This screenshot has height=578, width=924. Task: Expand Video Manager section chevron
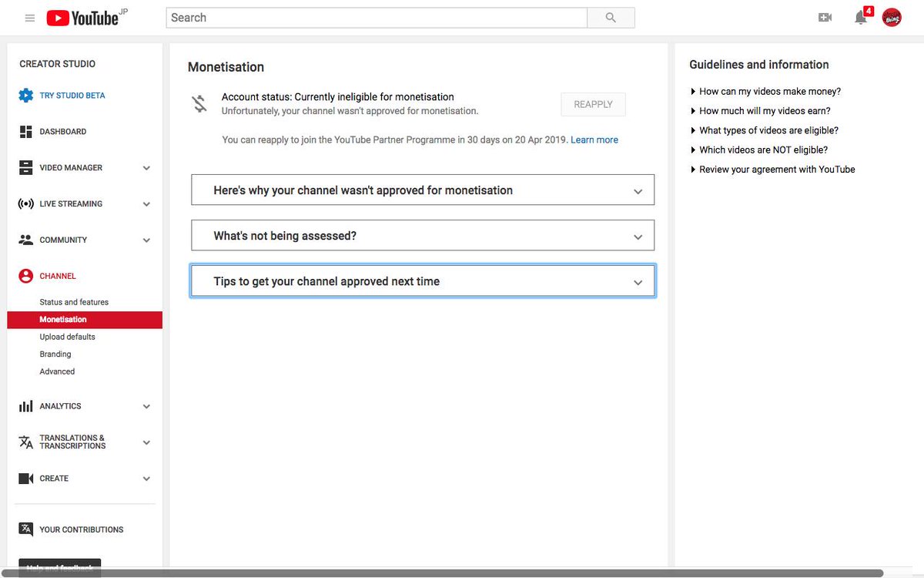coord(146,168)
